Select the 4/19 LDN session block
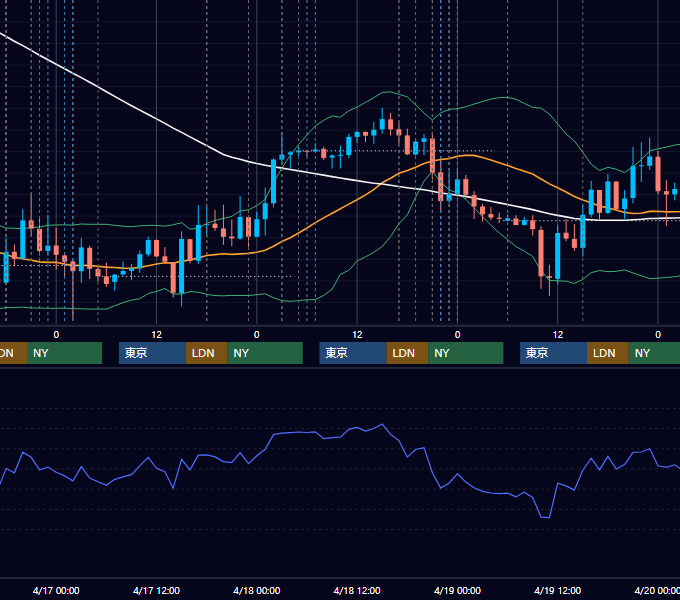 (x=608, y=353)
